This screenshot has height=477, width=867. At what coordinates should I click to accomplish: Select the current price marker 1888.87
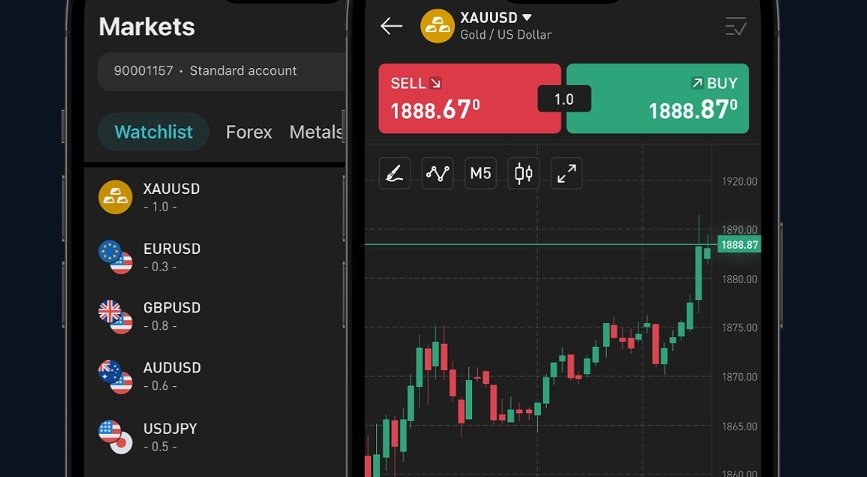click(739, 244)
